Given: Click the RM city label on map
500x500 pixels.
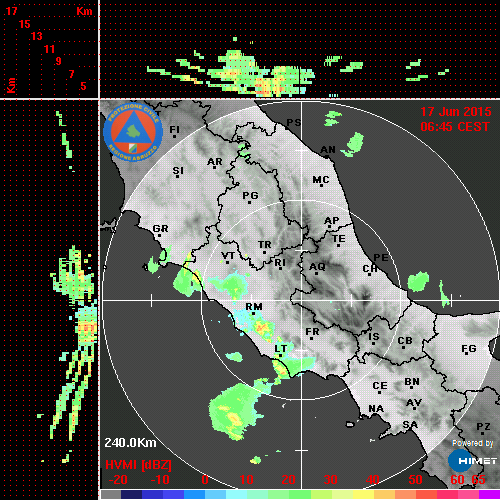Looking at the screenshot, I should coord(254,306).
